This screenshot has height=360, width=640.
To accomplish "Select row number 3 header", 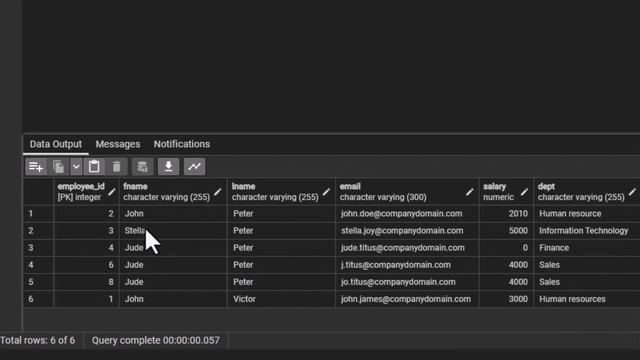I will (x=38, y=248).
